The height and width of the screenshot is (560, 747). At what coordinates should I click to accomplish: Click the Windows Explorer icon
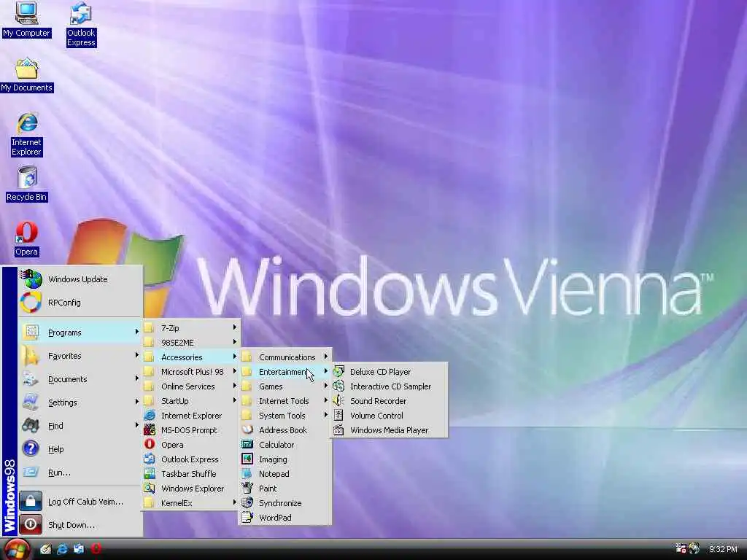point(150,488)
